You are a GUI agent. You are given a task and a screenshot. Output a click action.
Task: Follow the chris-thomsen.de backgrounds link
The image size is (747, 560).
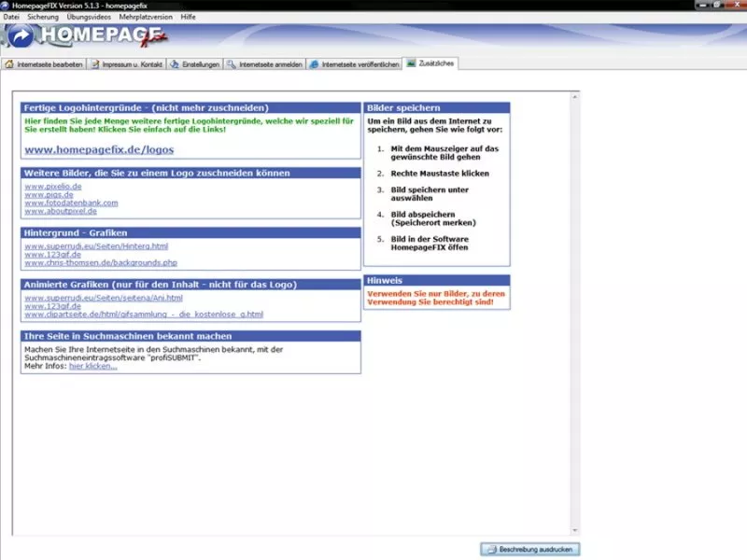pyautogui.click(x=101, y=262)
